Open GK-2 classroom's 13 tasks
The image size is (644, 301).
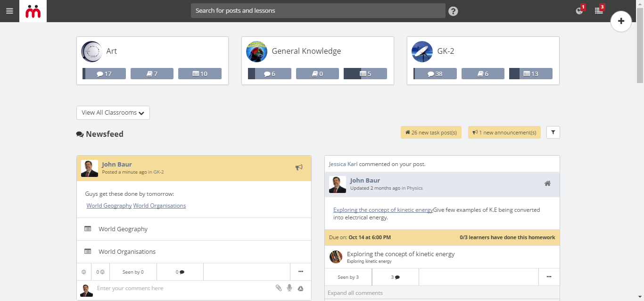click(x=531, y=74)
